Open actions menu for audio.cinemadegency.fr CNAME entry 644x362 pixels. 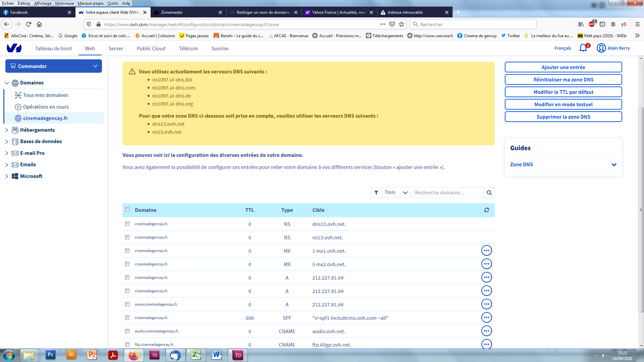click(x=486, y=331)
